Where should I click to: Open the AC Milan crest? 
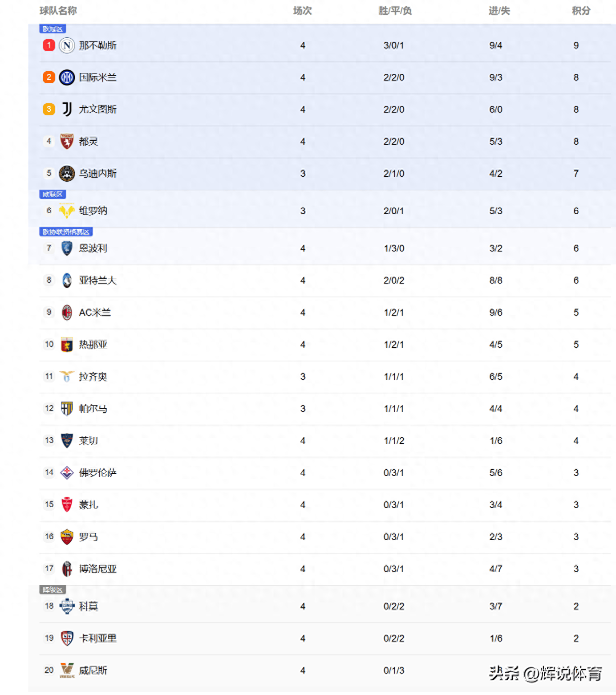click(x=67, y=313)
